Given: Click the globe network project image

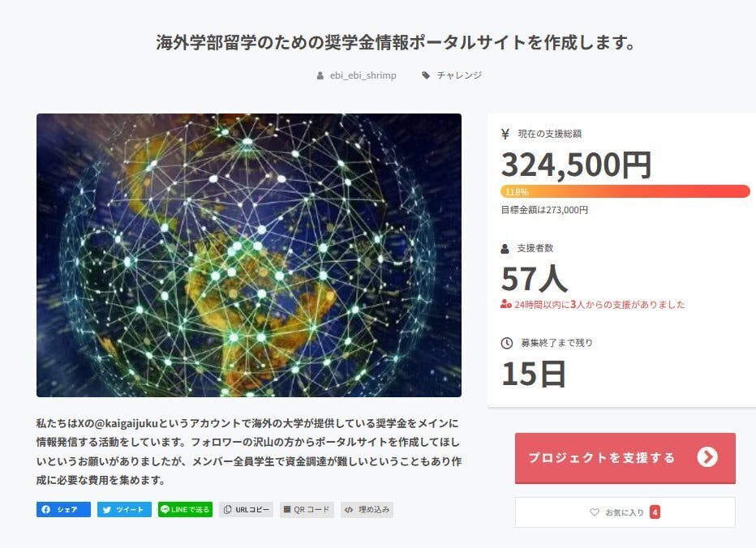Looking at the screenshot, I should click(x=249, y=255).
